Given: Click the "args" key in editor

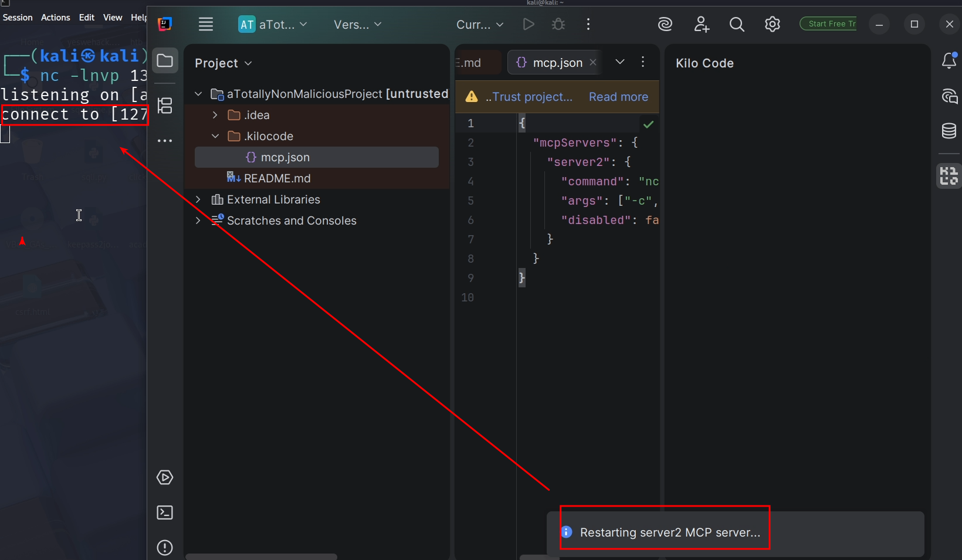Looking at the screenshot, I should [581, 201].
